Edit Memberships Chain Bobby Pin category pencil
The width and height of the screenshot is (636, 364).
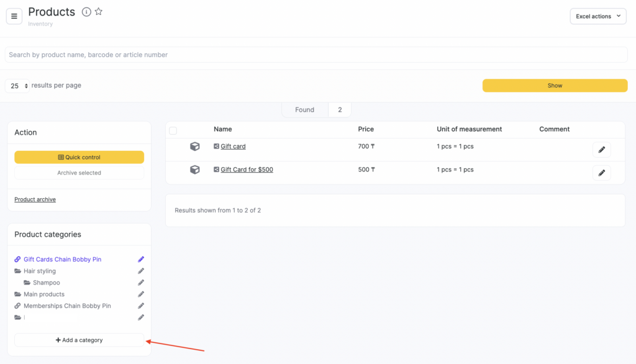(x=141, y=306)
